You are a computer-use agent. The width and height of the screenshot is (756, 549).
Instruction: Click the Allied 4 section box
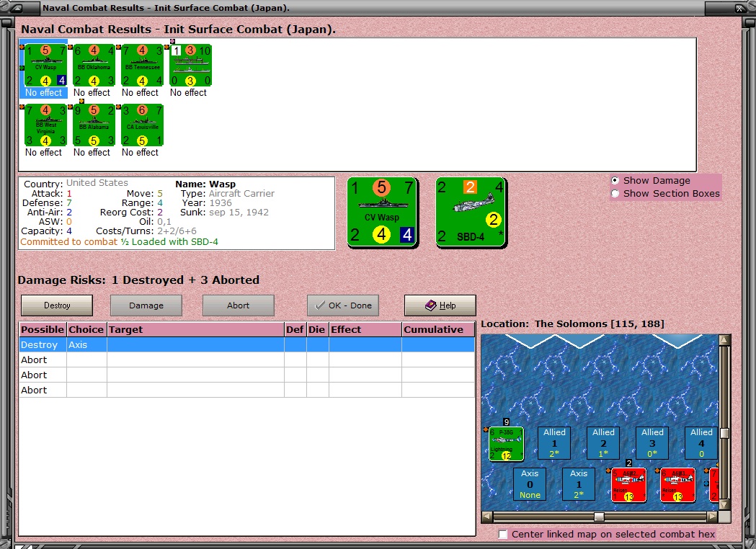point(701,443)
